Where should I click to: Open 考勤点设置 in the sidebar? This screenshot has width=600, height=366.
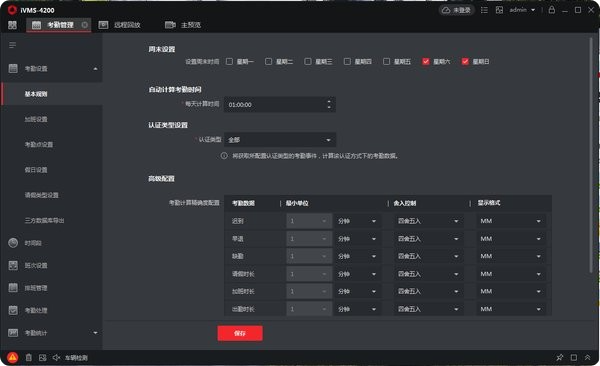click(39, 144)
